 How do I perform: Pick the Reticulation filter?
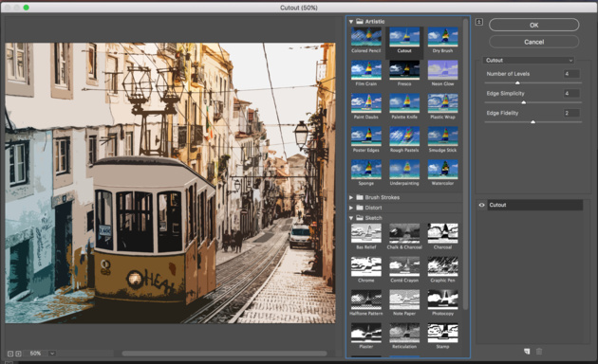coord(404,333)
